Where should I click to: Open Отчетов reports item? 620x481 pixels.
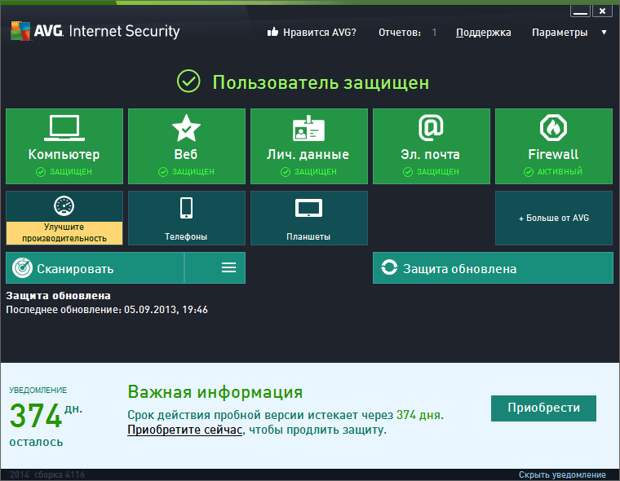coord(407,32)
